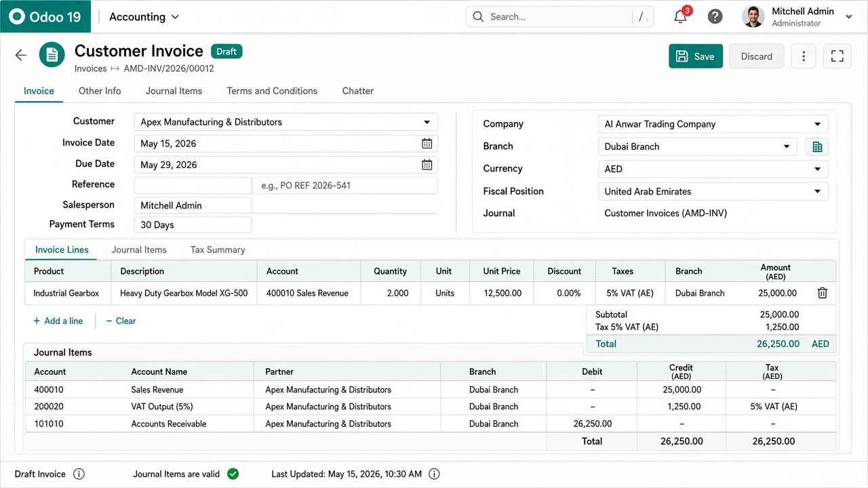This screenshot has height=488, width=868.
Task: Click the green journal items valid checkmark
Action: click(233, 474)
